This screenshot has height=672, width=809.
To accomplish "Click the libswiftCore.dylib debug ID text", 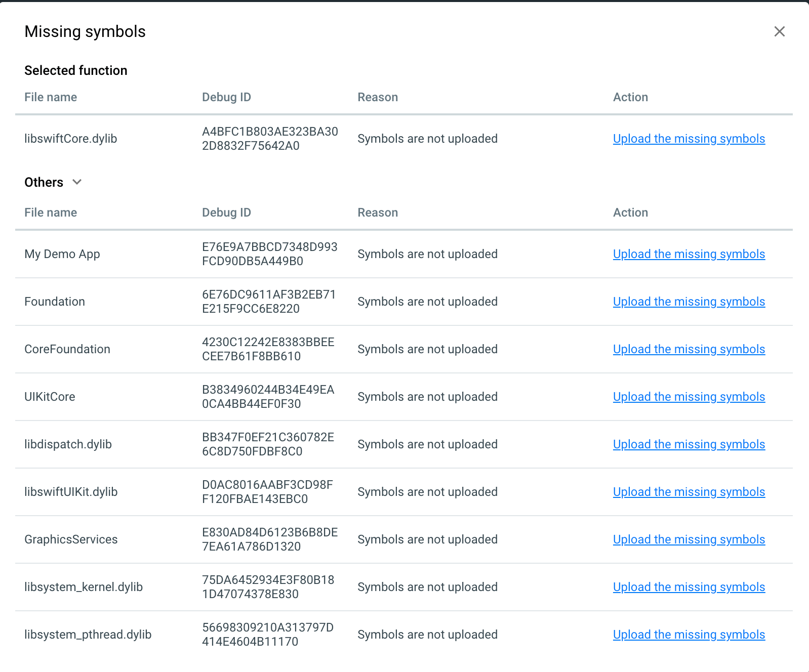I will pos(269,139).
